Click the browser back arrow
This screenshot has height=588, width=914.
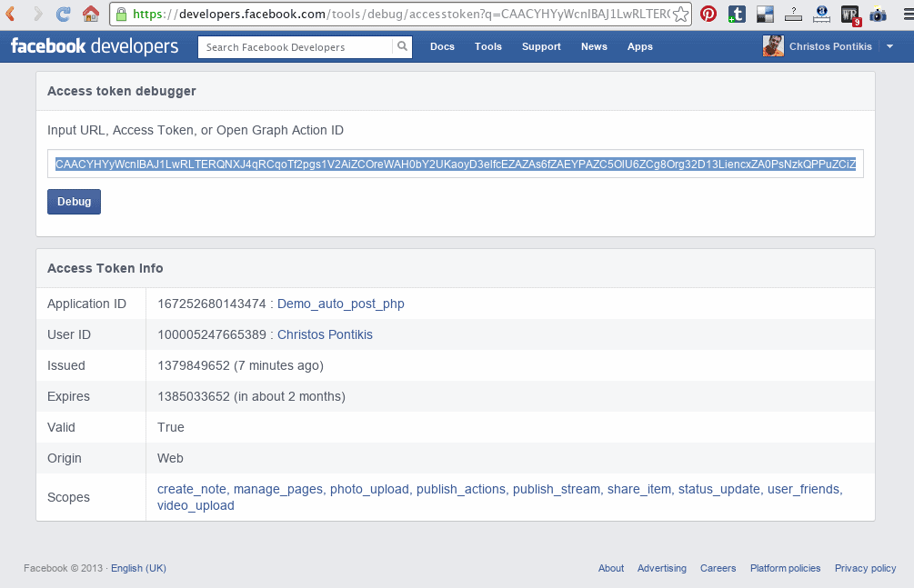click(11, 14)
